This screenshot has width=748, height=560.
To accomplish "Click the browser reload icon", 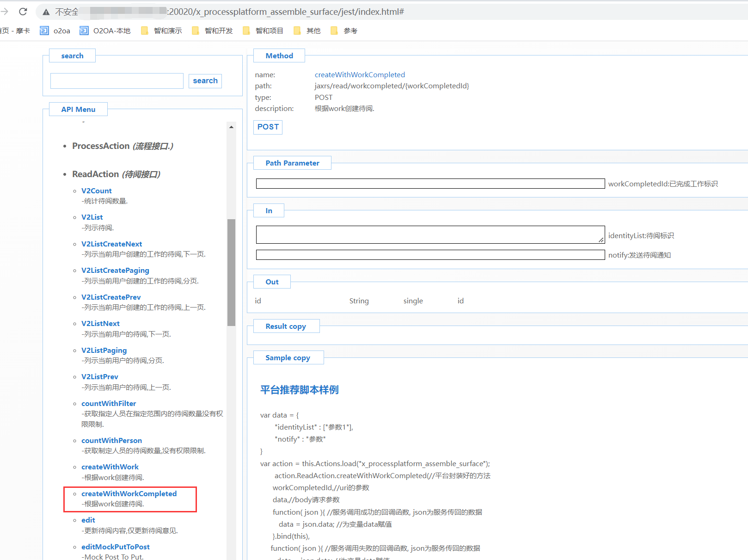I will (23, 12).
